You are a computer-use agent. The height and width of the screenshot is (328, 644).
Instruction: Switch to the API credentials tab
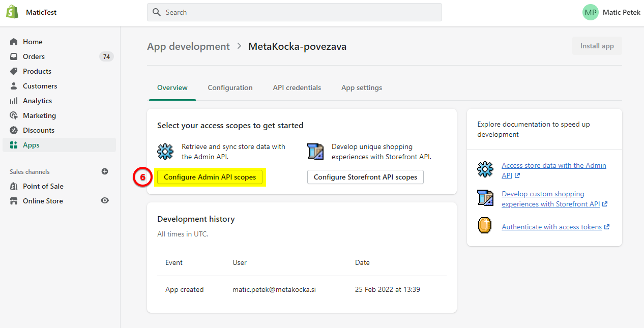[297, 87]
